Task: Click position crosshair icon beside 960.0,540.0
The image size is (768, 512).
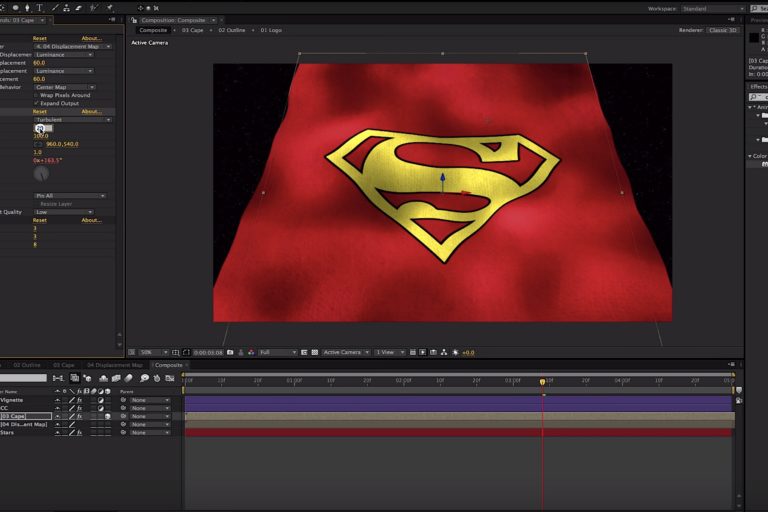Action: pos(38,145)
